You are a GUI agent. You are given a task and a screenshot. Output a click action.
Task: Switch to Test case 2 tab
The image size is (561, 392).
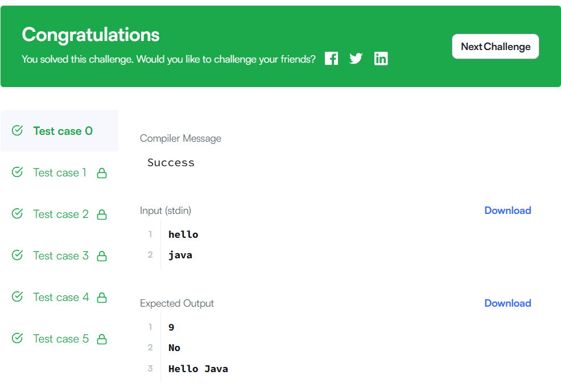click(61, 214)
